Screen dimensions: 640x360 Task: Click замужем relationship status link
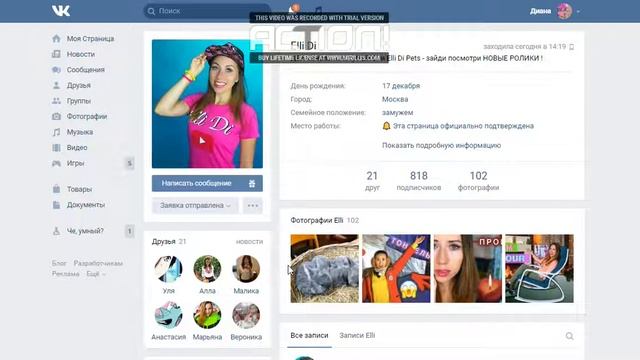point(398,113)
